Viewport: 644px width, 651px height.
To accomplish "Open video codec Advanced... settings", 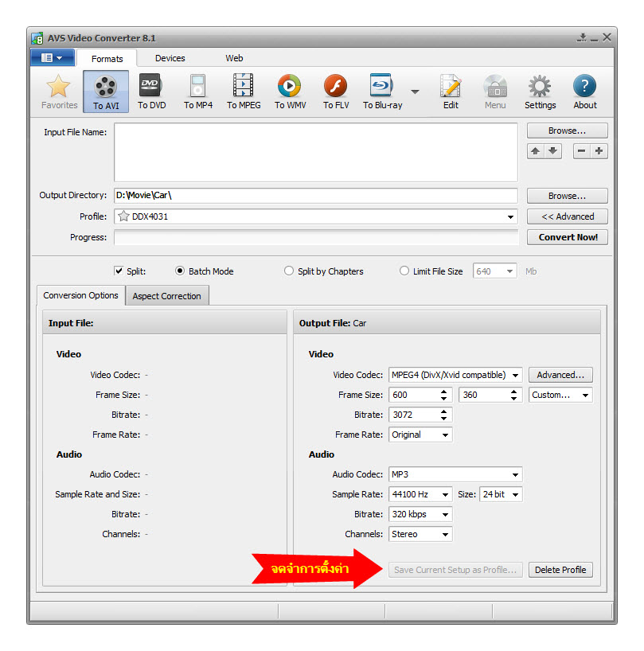I will pos(560,375).
